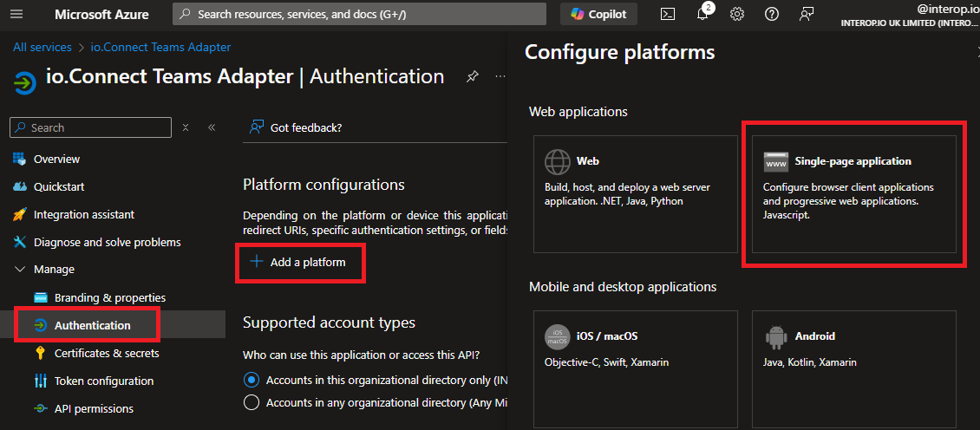Open the notifications bell icon
Image resolution: width=980 pixels, height=430 pixels.
[x=702, y=14]
